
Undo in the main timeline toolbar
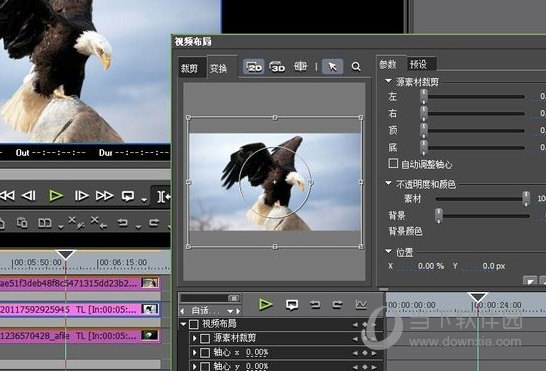[x=122, y=222]
